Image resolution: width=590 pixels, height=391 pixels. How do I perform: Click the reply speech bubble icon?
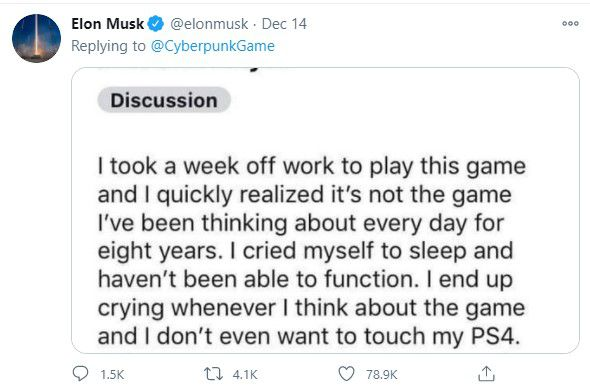click(x=80, y=374)
